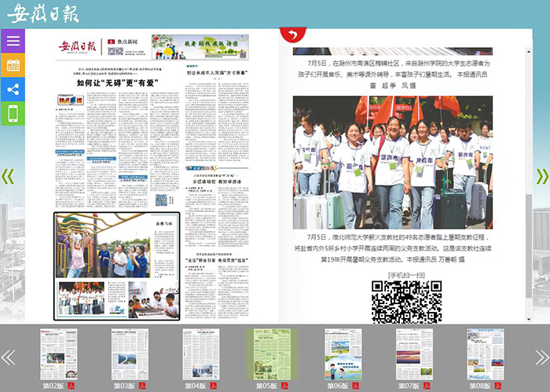Go to next page with right chevron
Image resolution: width=550 pixels, height=392 pixels.
coord(542,177)
